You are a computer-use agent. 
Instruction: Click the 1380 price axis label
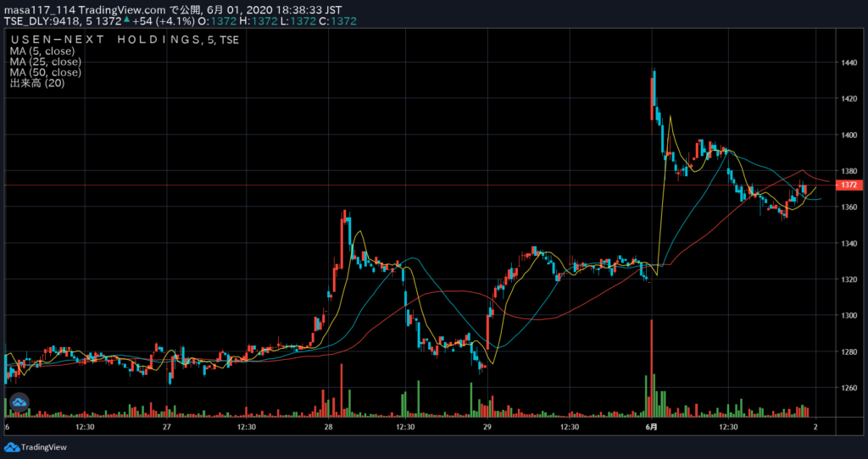(x=849, y=171)
